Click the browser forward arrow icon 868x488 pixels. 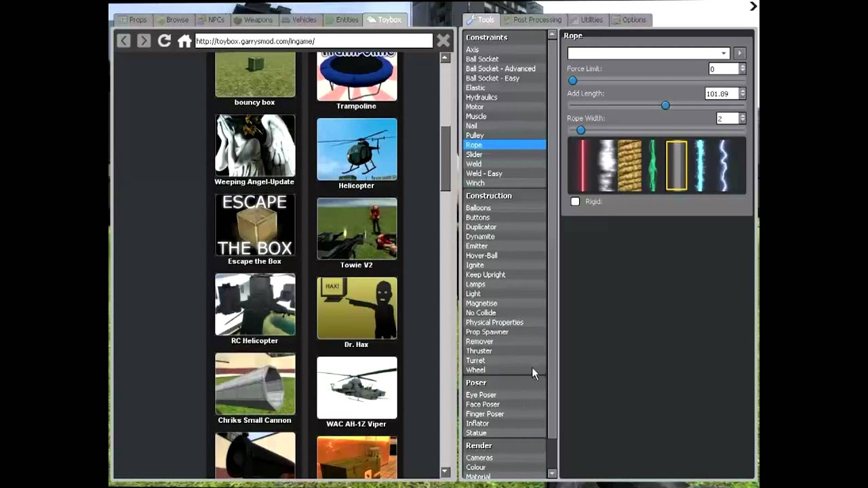(x=144, y=41)
